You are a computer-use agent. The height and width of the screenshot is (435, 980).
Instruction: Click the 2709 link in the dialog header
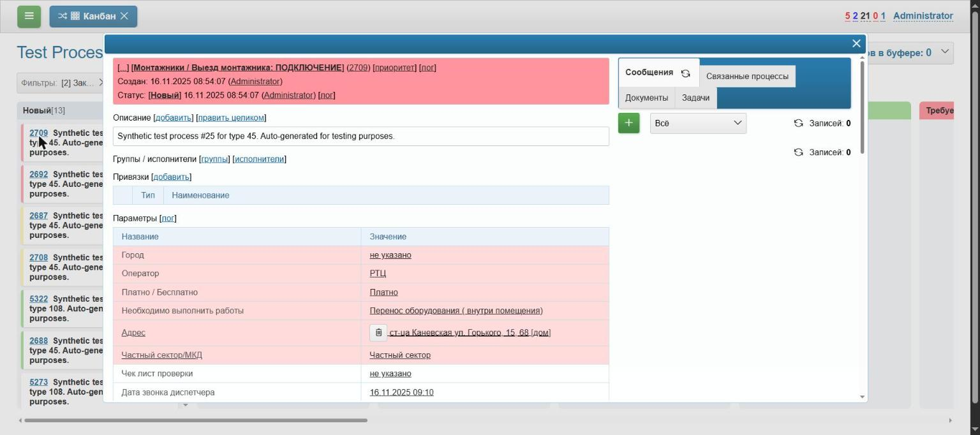pos(358,68)
